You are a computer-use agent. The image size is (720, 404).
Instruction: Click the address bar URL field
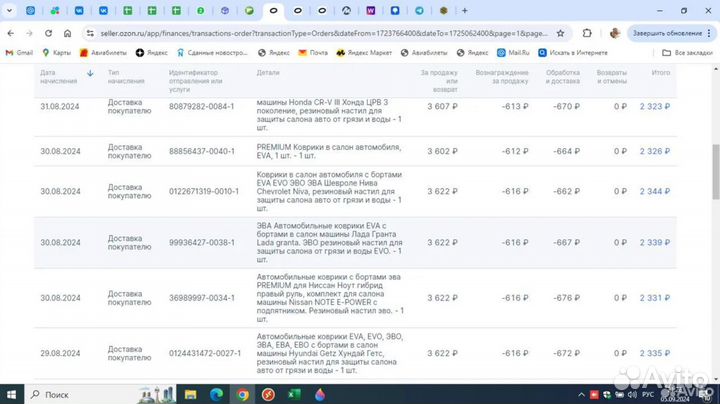tap(324, 34)
